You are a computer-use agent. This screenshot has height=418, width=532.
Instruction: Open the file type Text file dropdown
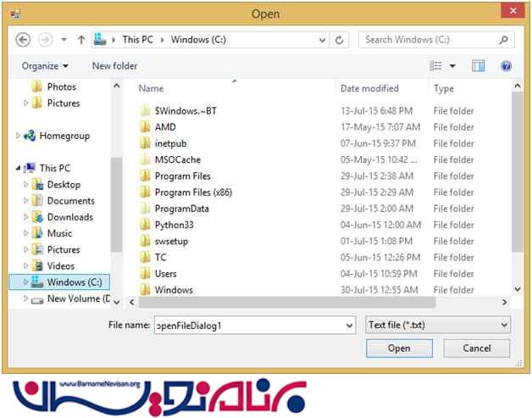point(438,325)
